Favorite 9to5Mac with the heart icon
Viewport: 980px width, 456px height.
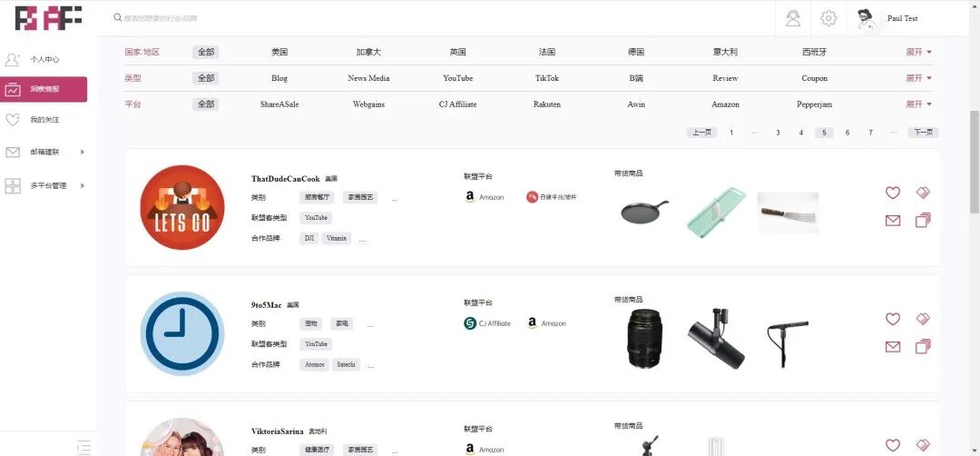(893, 319)
